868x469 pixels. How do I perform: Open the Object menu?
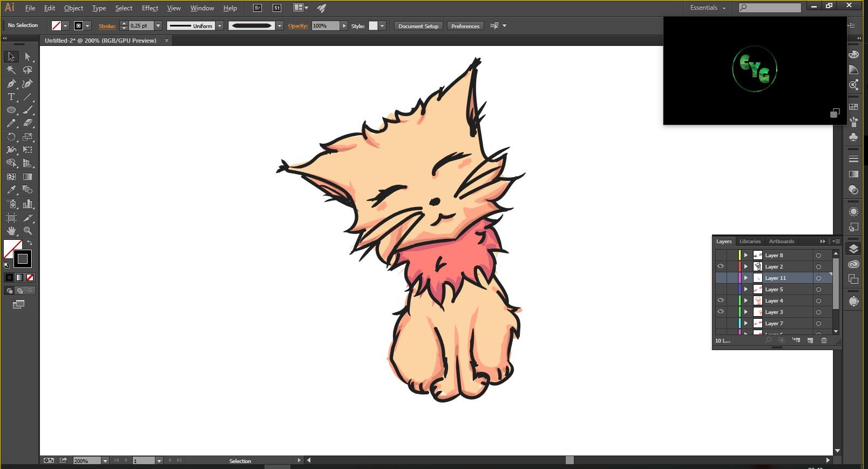[73, 8]
